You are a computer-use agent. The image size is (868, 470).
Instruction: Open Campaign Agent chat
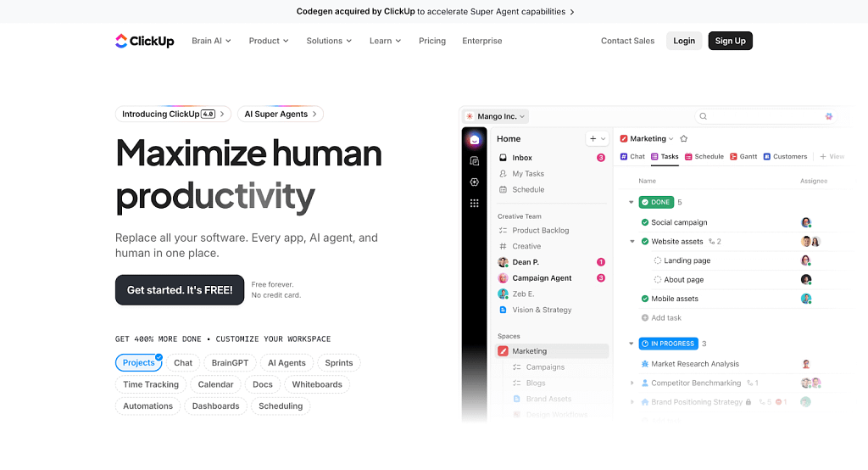[552, 278]
